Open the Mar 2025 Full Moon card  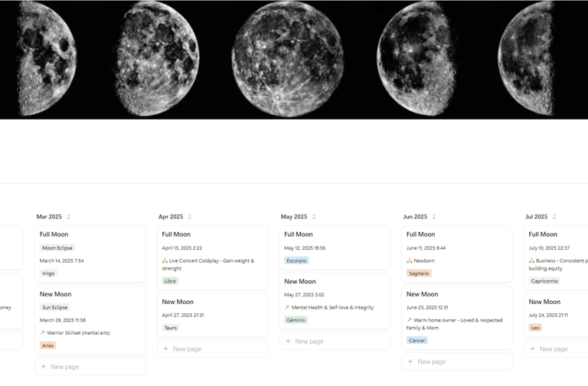click(90, 254)
